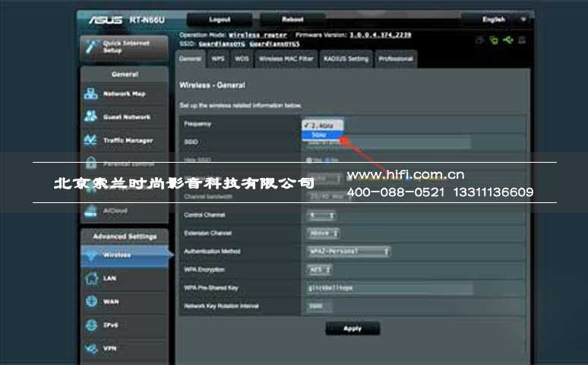Image resolution: width=588 pixels, height=365 pixels.
Task: Click the second SSID link in header
Action: point(274,44)
